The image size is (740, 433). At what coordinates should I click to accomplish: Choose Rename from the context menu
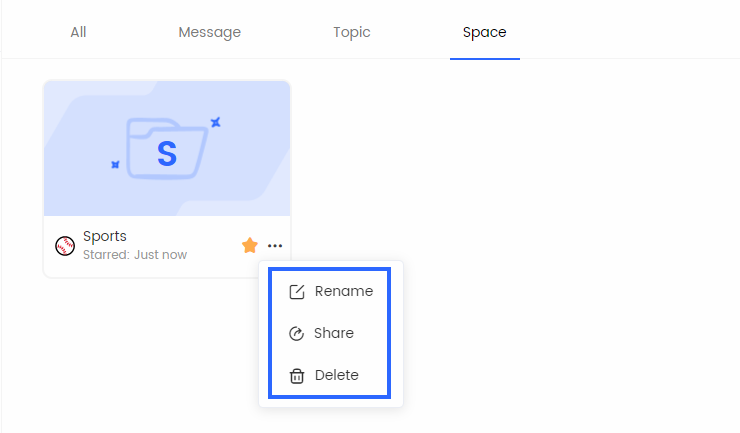pos(343,292)
